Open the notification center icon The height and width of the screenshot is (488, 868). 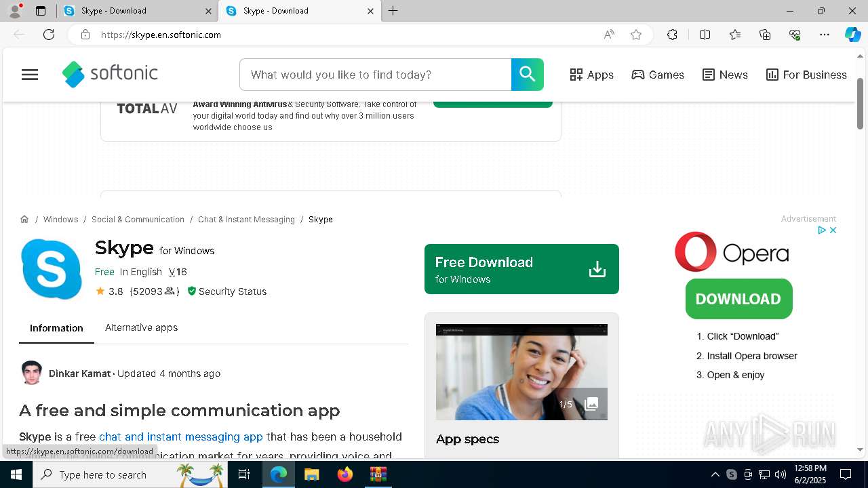click(846, 474)
